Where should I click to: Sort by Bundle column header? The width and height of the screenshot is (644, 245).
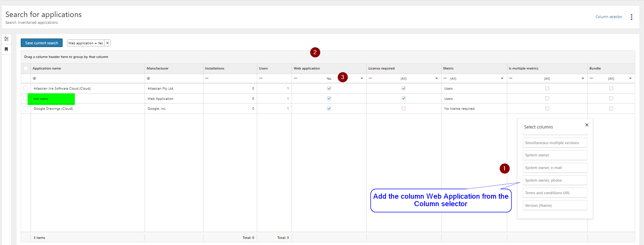point(611,68)
